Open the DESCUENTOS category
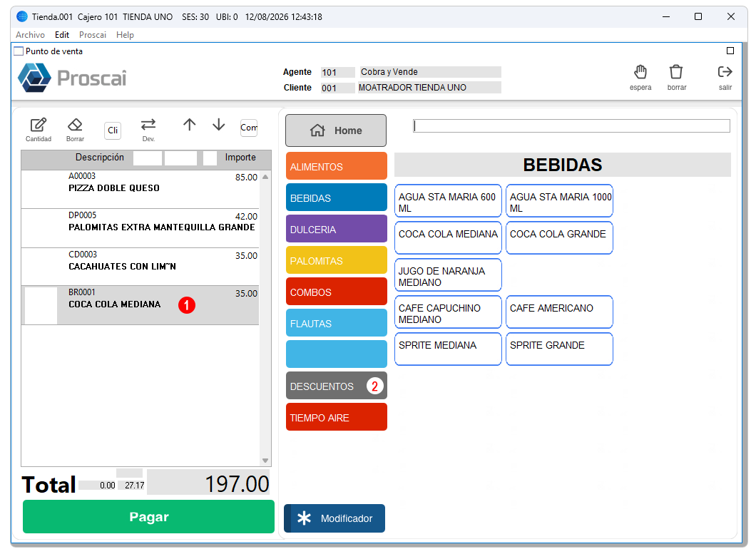This screenshot has width=756, height=554. pos(336,385)
